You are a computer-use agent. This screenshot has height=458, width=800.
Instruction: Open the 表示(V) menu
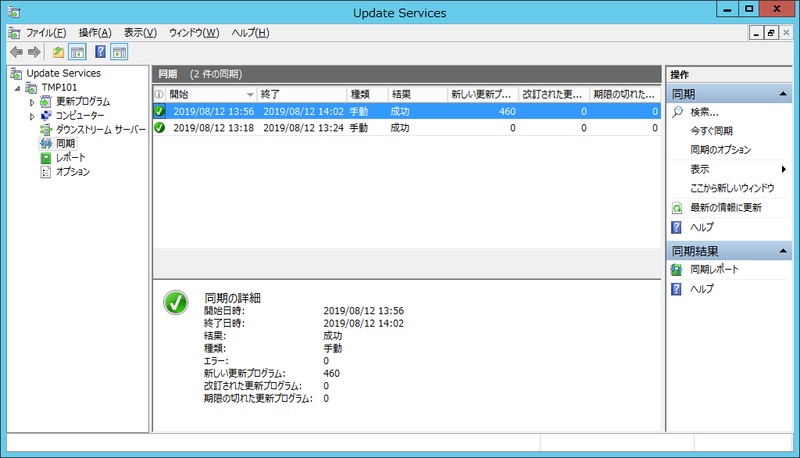[x=140, y=33]
